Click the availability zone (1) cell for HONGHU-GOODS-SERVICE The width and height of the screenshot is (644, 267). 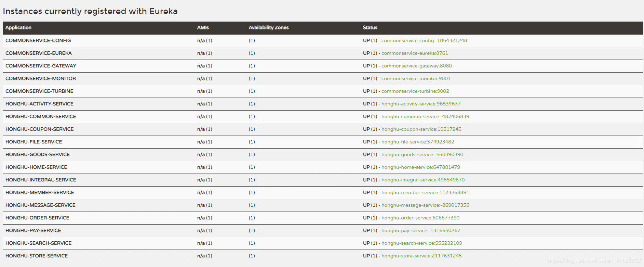(x=252, y=154)
